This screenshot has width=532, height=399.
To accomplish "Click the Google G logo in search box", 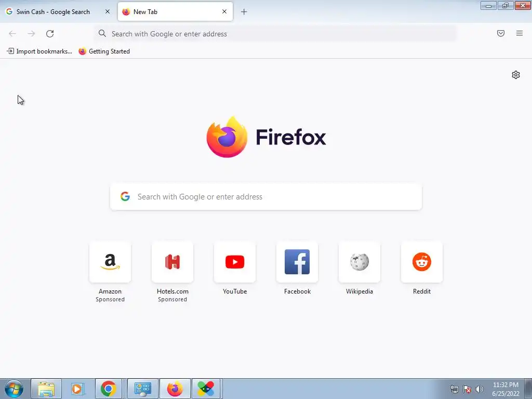I will (x=125, y=196).
